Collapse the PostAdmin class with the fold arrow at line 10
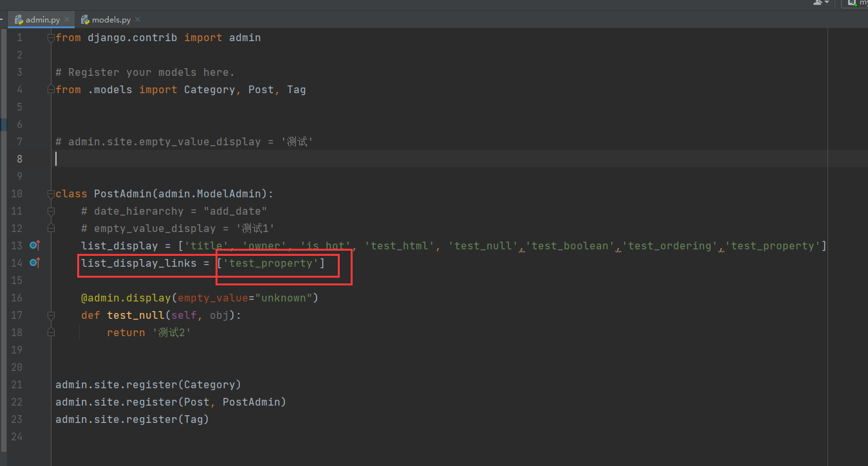 [51, 193]
